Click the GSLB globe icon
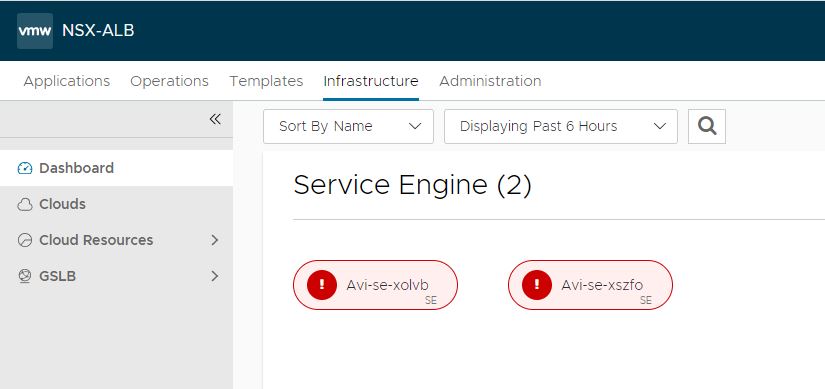This screenshot has width=825, height=389. tap(25, 276)
